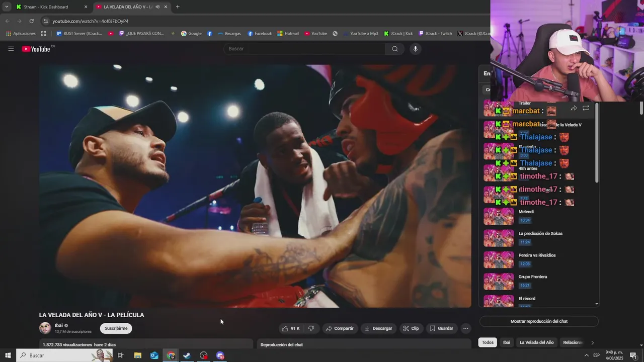Select the LA VELADA DEL AÑO V tab
The width and height of the screenshot is (644, 362).
[128, 7]
